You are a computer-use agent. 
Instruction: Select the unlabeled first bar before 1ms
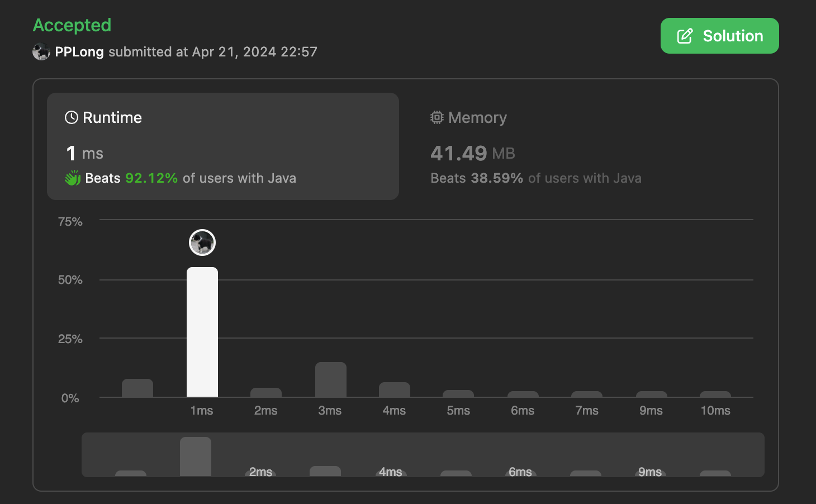(x=137, y=388)
